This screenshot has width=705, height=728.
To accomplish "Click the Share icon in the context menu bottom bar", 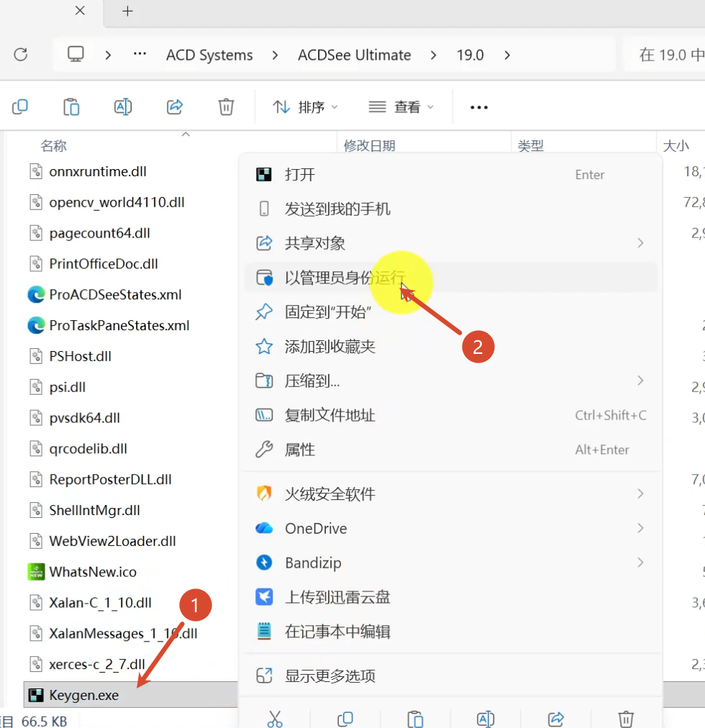I will point(555,719).
